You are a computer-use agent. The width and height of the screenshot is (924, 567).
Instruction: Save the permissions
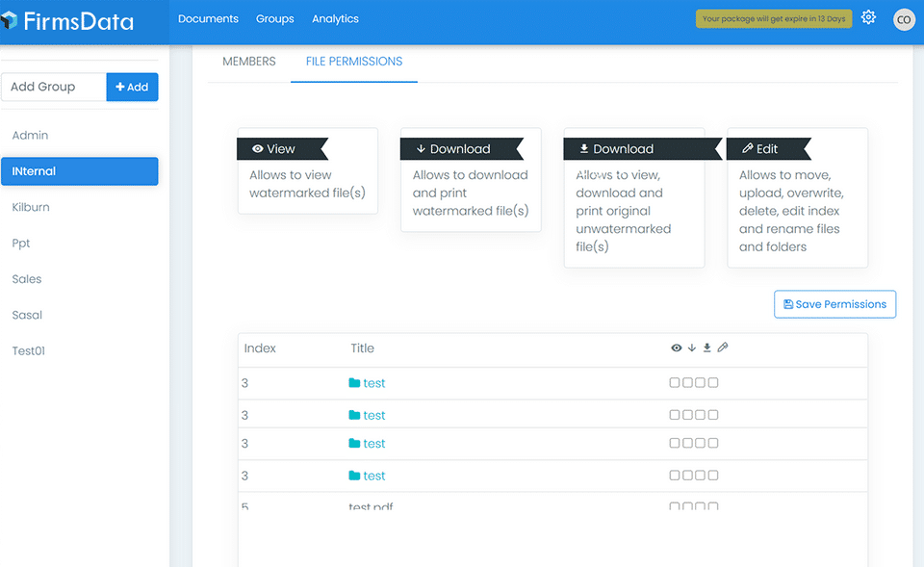pyautogui.click(x=835, y=304)
